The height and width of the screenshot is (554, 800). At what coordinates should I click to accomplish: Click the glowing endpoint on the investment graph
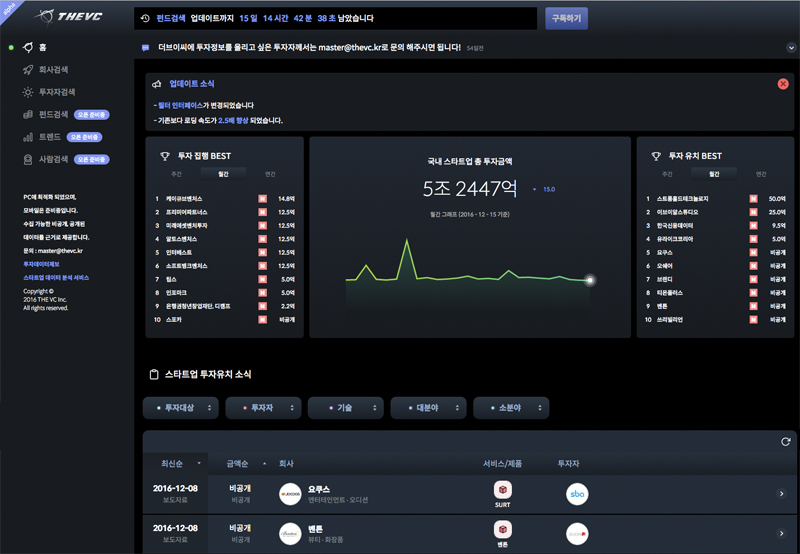[x=590, y=280]
